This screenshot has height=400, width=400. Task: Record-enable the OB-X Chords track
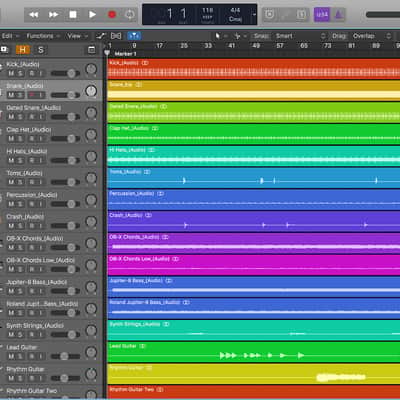tap(32, 248)
